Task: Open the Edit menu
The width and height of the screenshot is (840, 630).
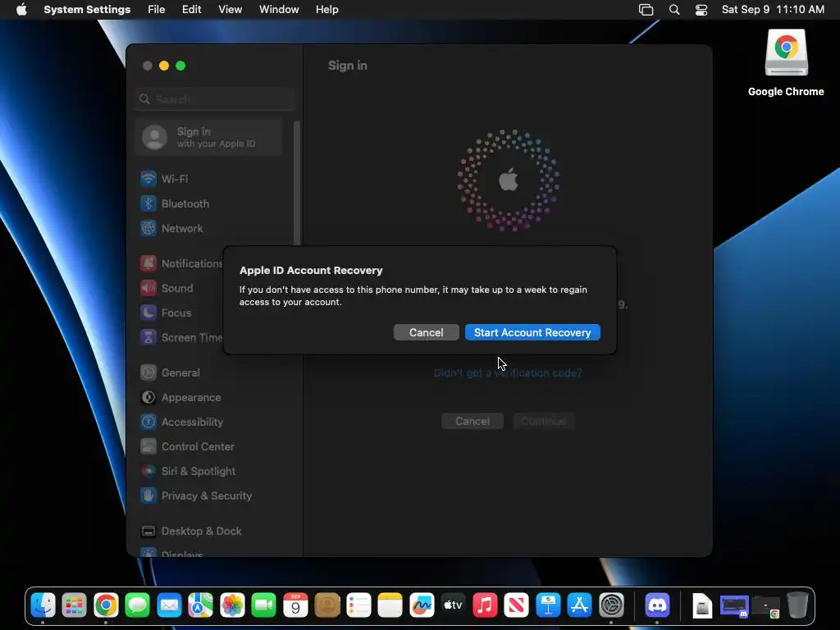Action: pos(191,9)
